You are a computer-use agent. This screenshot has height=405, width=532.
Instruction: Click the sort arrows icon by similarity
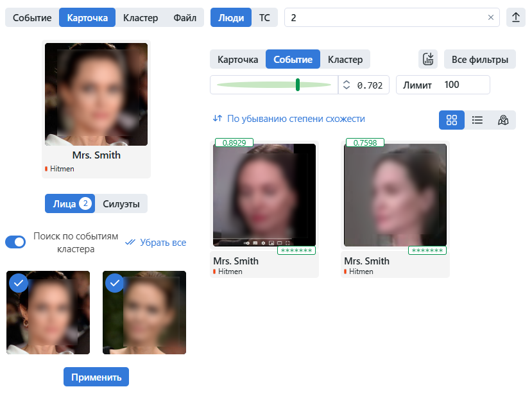pos(218,119)
